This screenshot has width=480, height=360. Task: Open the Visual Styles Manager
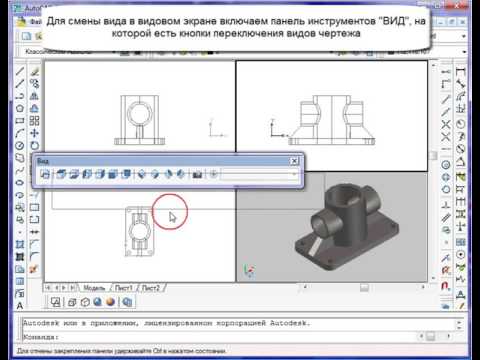tap(127, 302)
